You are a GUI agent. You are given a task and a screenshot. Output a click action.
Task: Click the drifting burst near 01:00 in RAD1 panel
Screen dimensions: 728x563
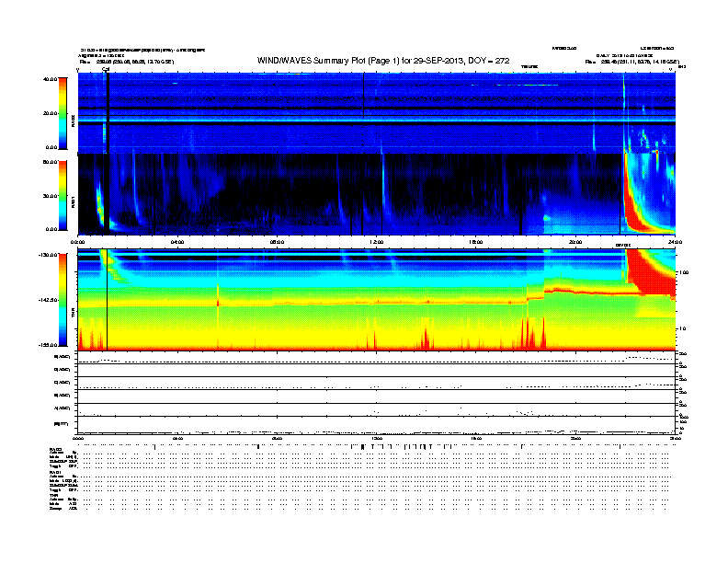[99, 202]
